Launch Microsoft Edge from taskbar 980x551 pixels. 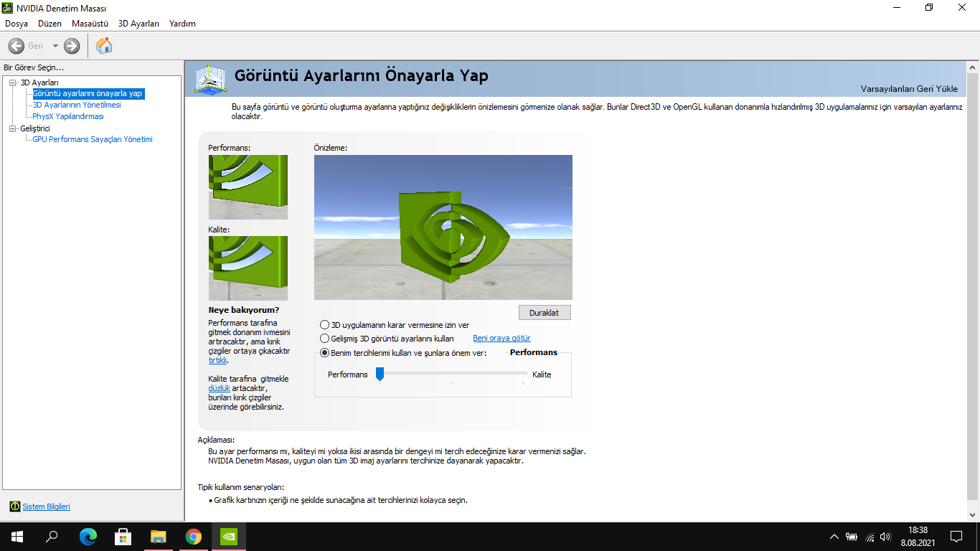coord(88,537)
